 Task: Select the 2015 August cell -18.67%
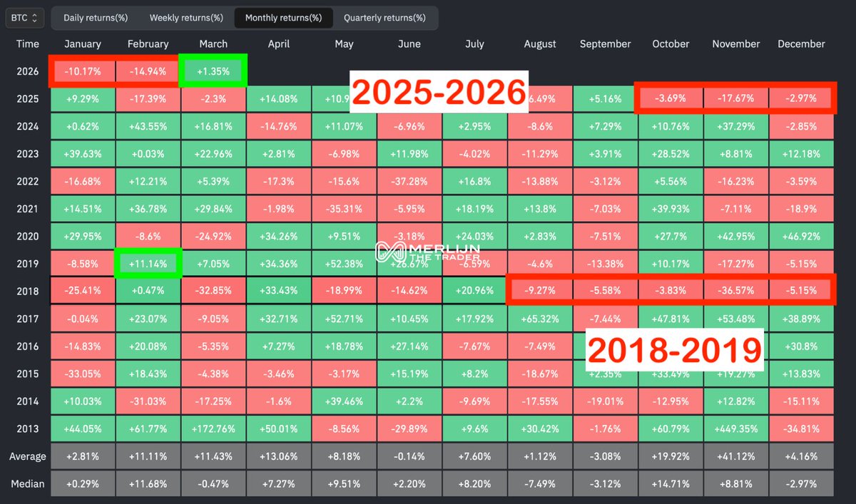tap(540, 374)
